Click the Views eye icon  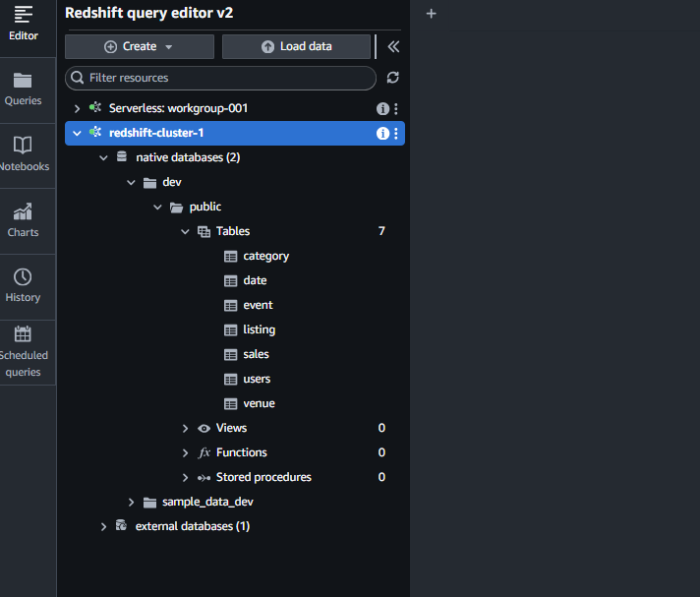[204, 428]
